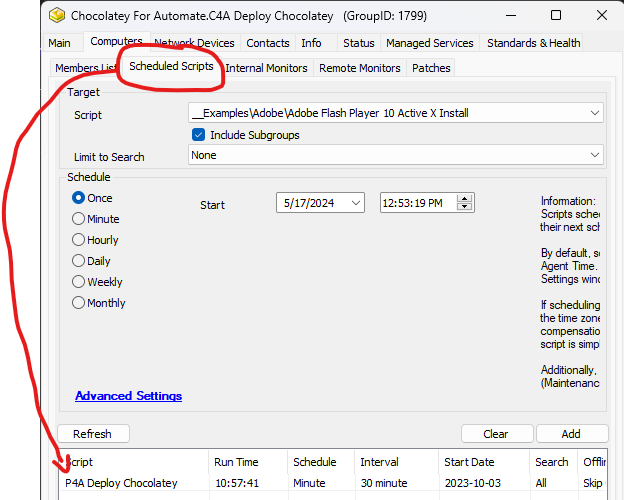Open the Advanced Settings link

click(129, 396)
